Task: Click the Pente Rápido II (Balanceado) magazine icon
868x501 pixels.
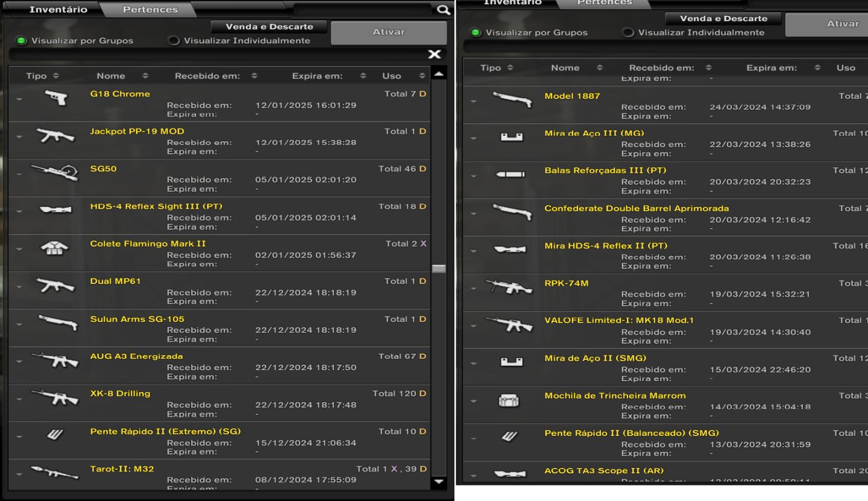Action: (x=509, y=436)
